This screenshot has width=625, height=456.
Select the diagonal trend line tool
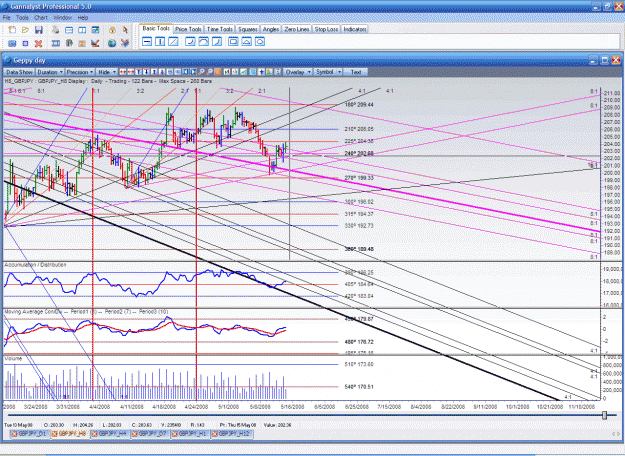pyautogui.click(x=173, y=41)
